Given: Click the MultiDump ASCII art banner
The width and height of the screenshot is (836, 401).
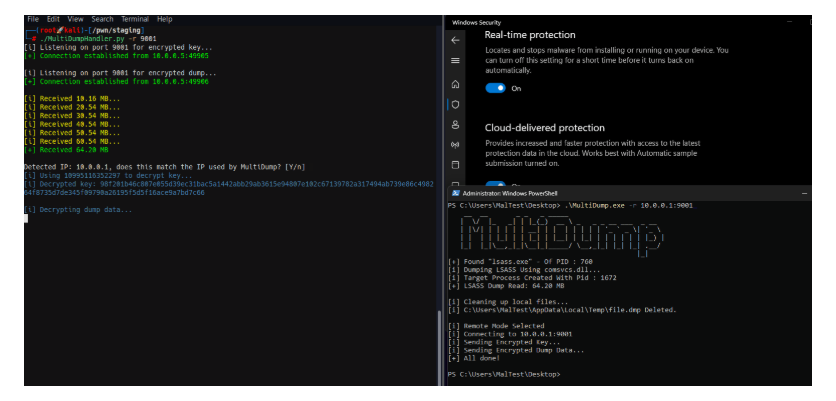Looking at the screenshot, I should tap(561, 235).
